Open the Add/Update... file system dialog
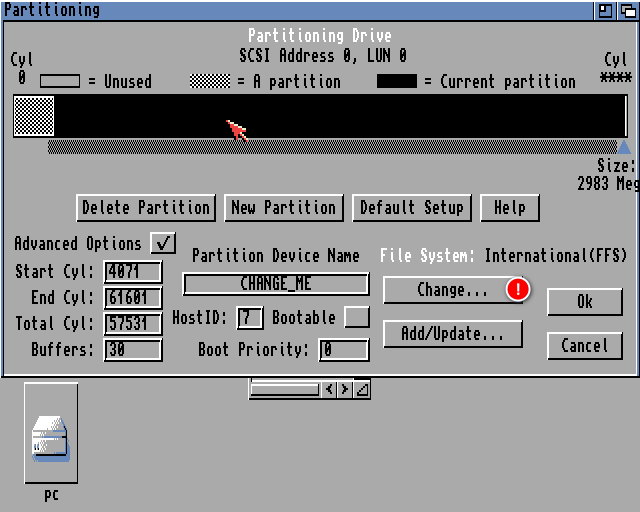Viewport: 640px width, 512px height. (452, 334)
